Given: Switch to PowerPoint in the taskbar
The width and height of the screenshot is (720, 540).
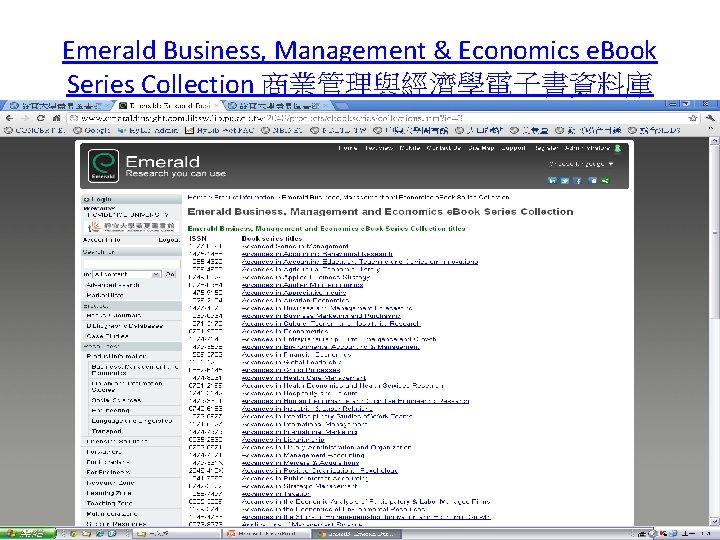Looking at the screenshot, I should pos(266,534).
